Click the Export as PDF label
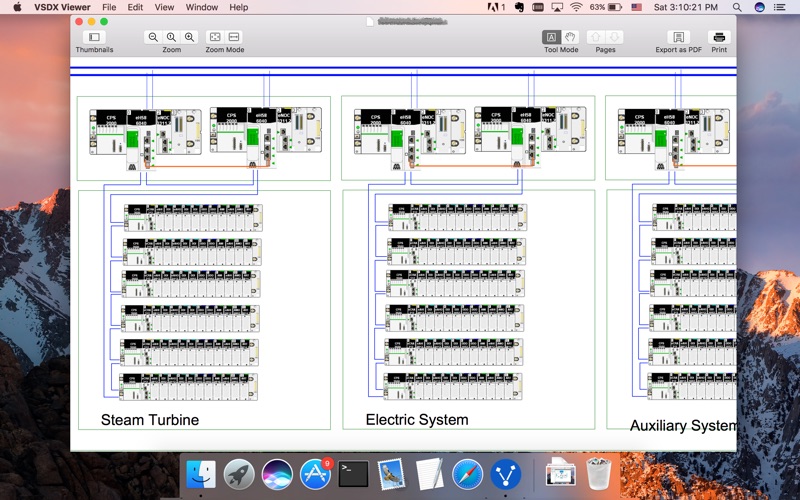Image resolution: width=800 pixels, height=500 pixels. pos(679,49)
